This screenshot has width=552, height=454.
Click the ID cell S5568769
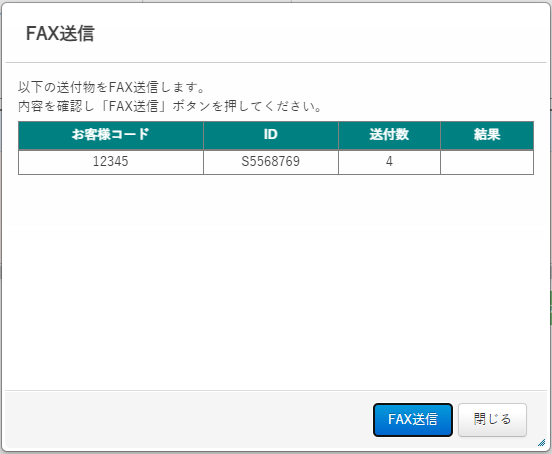click(x=271, y=162)
